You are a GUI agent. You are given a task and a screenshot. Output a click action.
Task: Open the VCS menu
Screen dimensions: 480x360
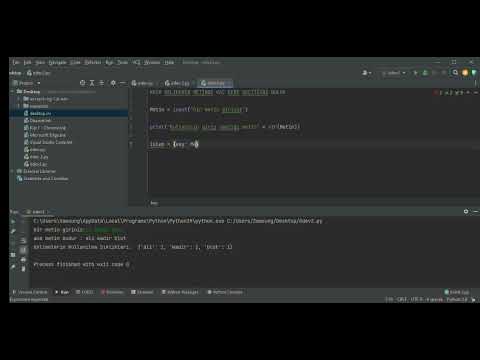[x=136, y=62]
